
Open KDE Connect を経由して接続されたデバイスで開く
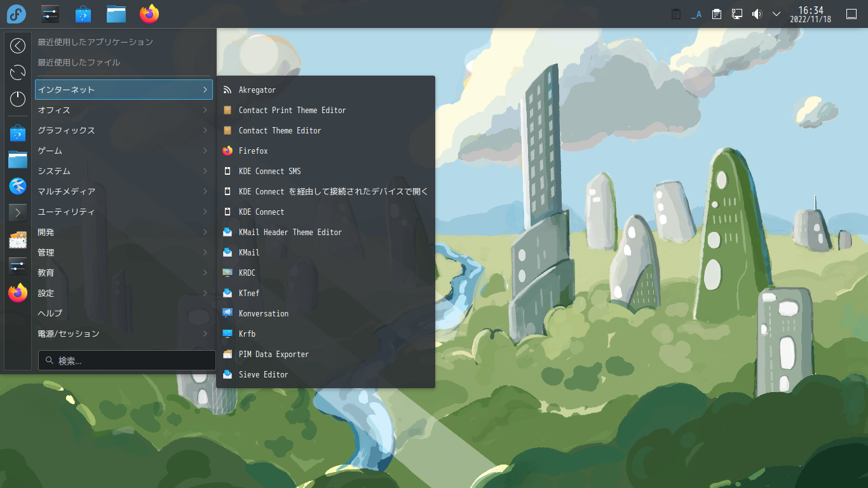[325, 192]
